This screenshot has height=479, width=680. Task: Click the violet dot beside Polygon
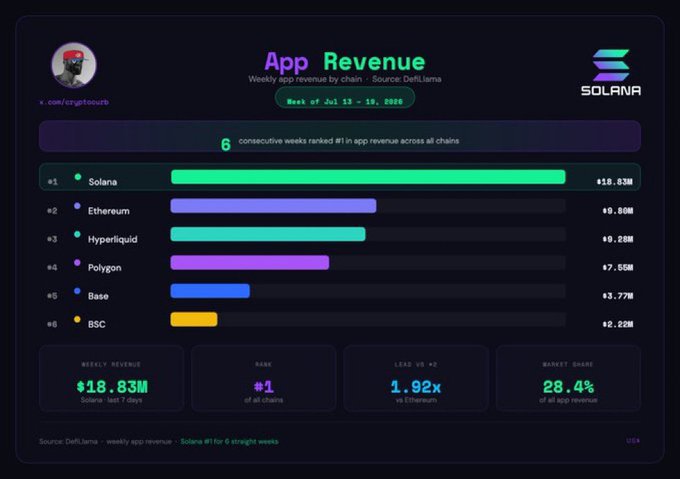coord(77,263)
